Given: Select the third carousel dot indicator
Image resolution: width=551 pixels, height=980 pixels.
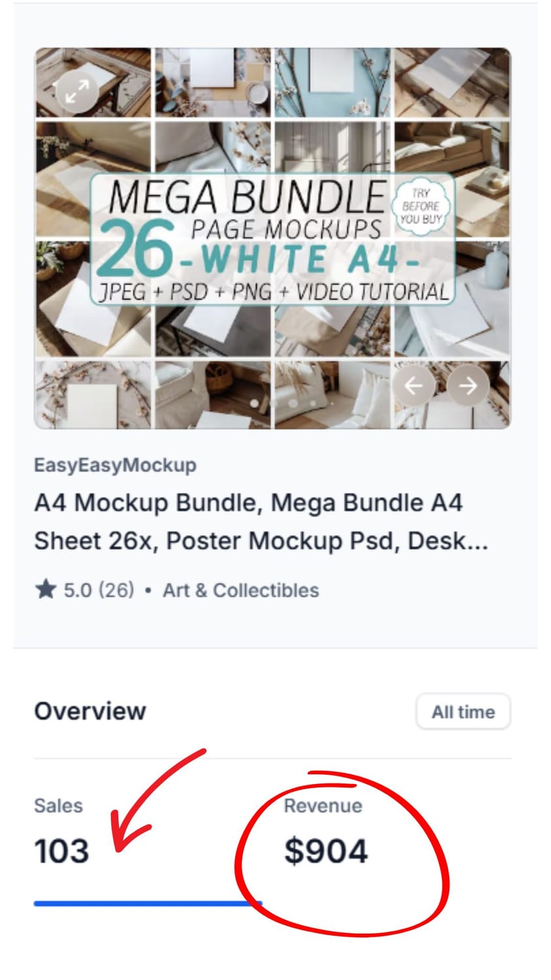Looking at the screenshot, I should (294, 403).
